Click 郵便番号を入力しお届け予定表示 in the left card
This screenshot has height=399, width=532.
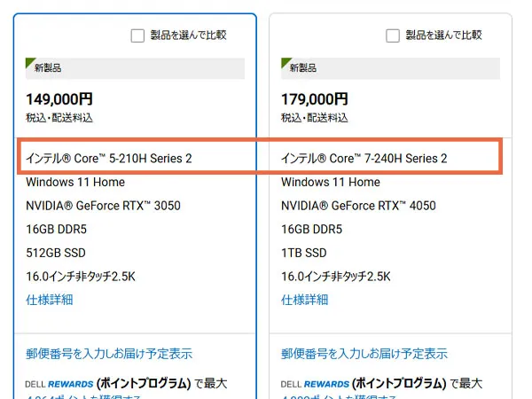[x=109, y=353]
